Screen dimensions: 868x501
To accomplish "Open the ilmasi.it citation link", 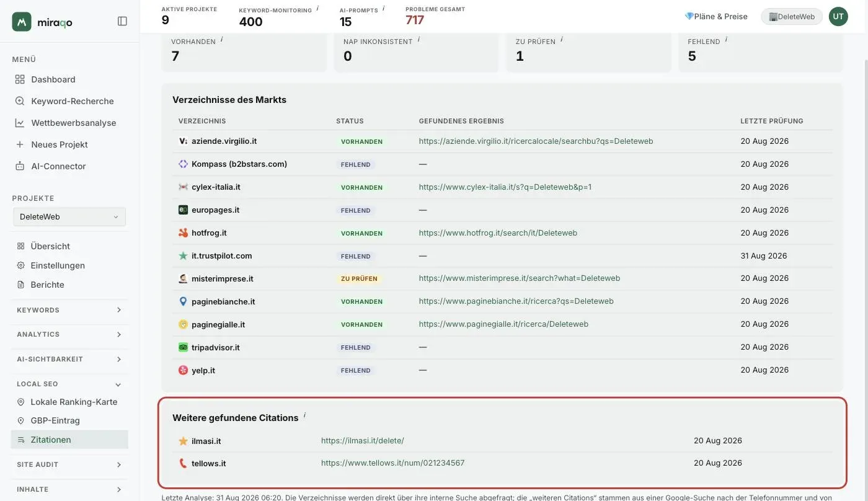I will tap(362, 441).
